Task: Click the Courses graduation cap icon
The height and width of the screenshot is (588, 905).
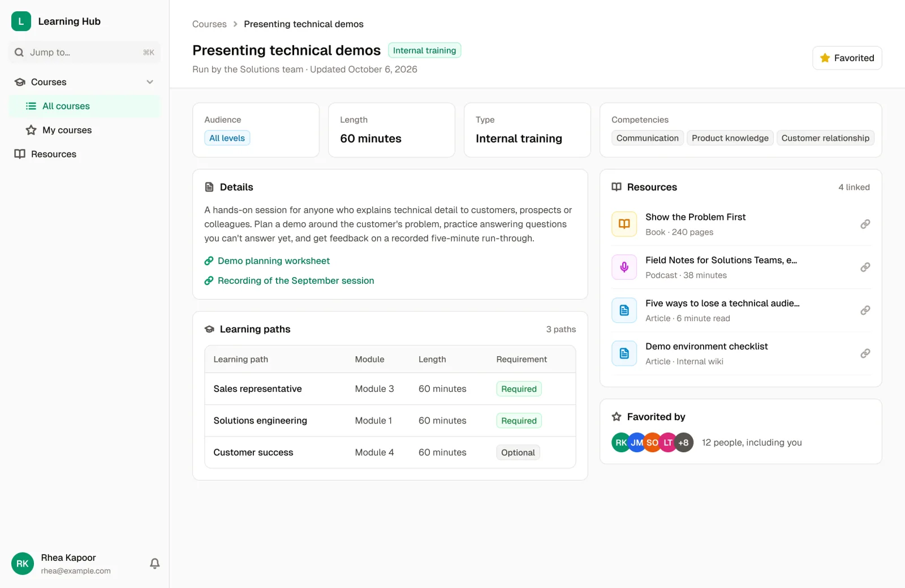Action: pos(20,82)
